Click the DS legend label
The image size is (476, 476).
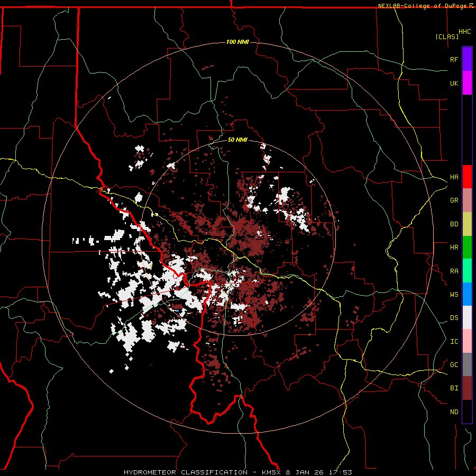coord(454,318)
